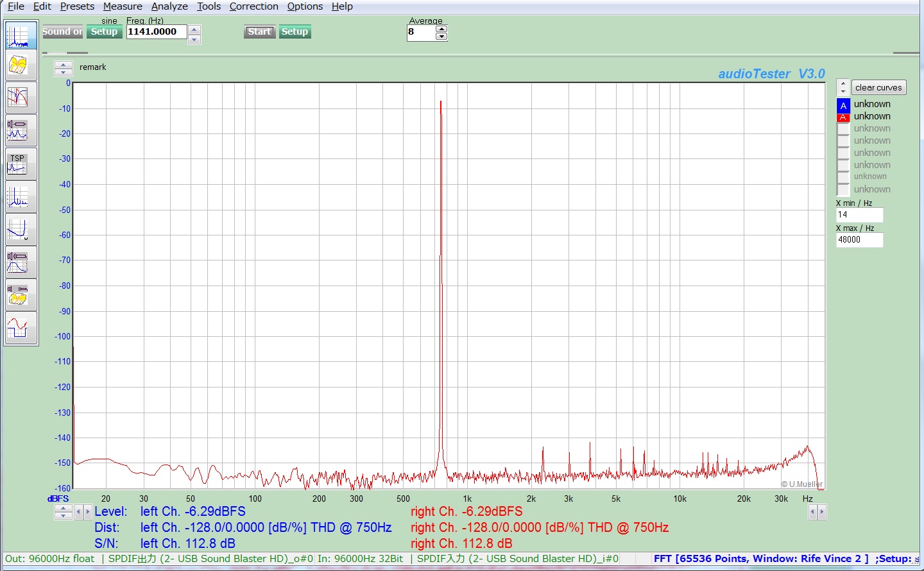Click right Ch. THD @ 750Hz reading

pos(540,527)
